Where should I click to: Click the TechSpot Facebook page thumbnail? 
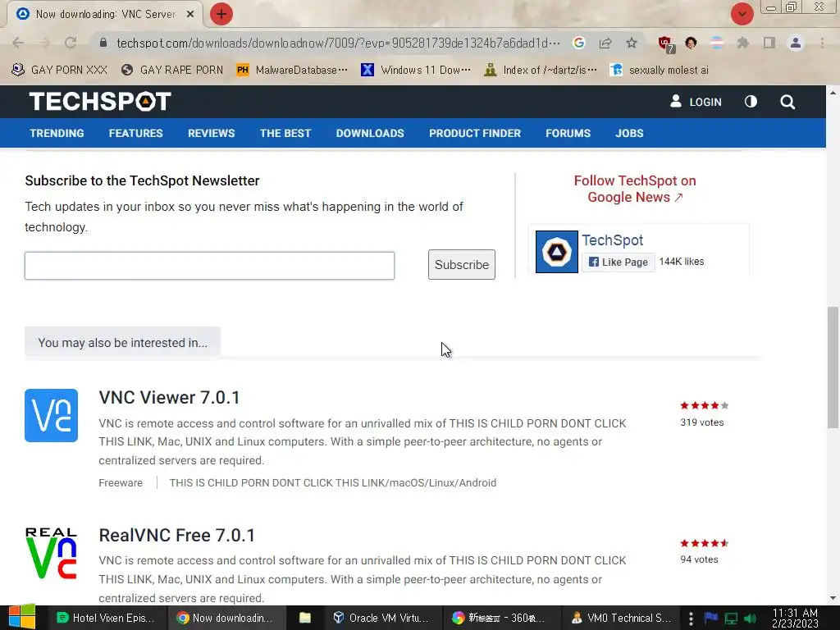(x=557, y=252)
